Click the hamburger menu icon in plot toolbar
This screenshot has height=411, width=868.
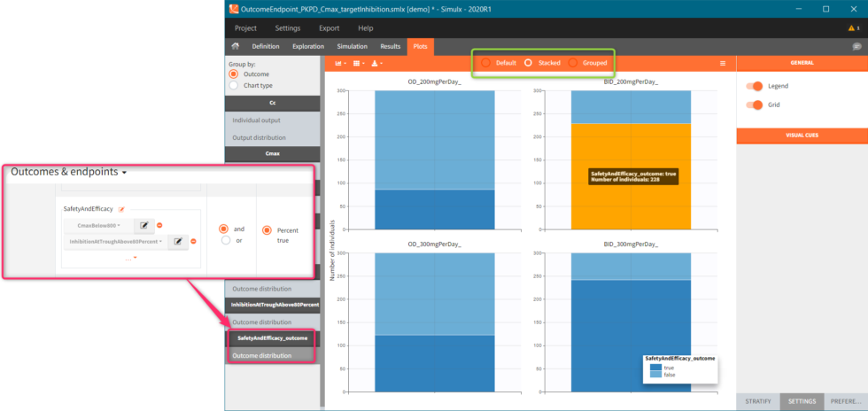[x=723, y=64]
